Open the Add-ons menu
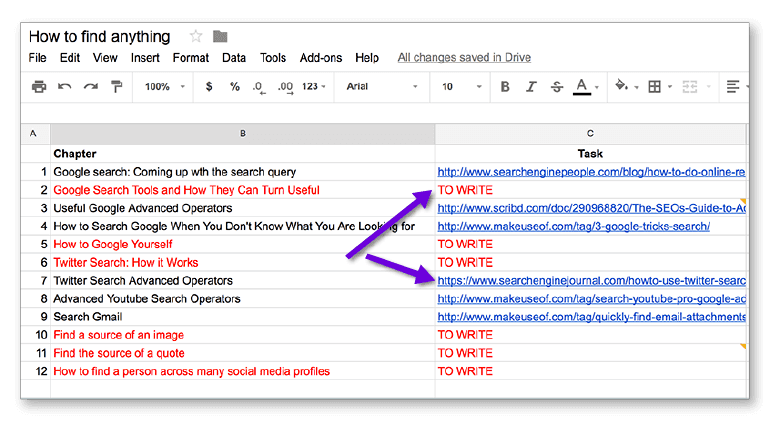Screen dimensions: 769x441 tap(321, 58)
